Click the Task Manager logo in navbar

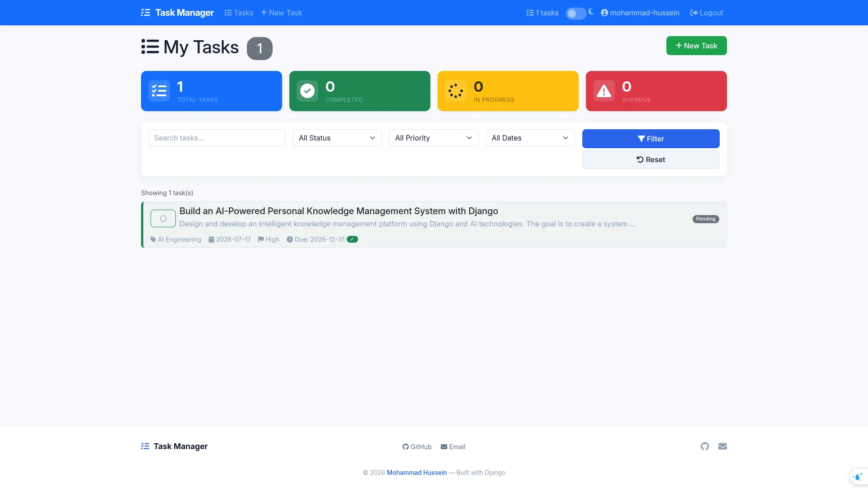177,13
